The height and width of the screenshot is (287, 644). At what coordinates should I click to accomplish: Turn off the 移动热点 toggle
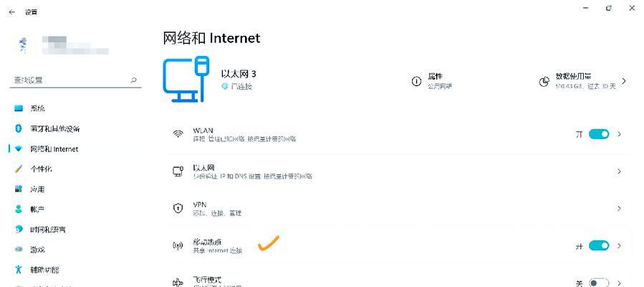[599, 245]
